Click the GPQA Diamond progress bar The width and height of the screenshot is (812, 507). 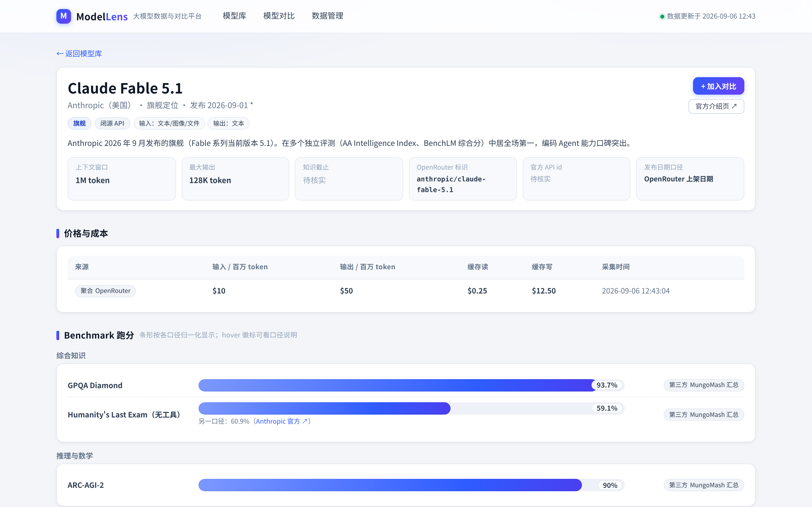click(411, 385)
